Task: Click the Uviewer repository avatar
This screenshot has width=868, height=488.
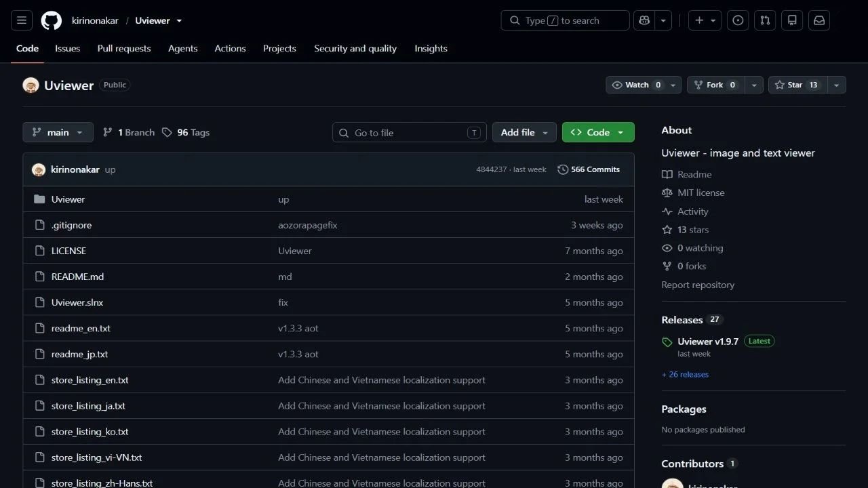Action: [x=31, y=85]
